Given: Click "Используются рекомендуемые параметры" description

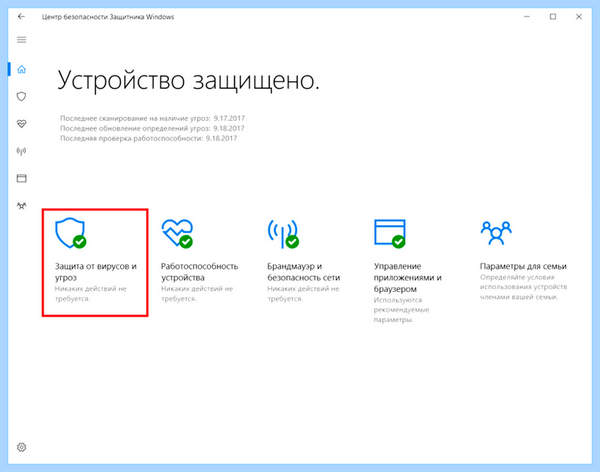Looking at the screenshot, I should [x=401, y=310].
